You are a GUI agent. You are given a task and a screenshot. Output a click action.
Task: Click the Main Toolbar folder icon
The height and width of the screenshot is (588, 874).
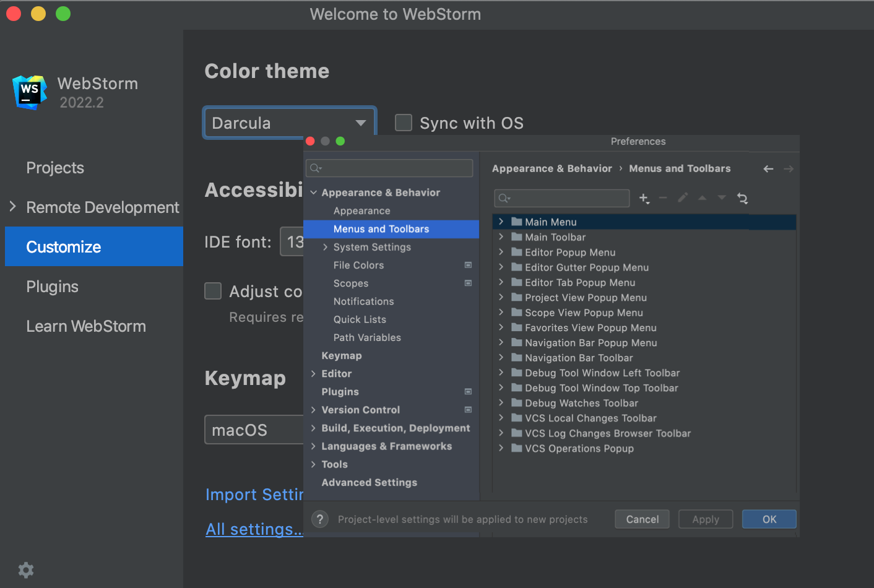517,236
